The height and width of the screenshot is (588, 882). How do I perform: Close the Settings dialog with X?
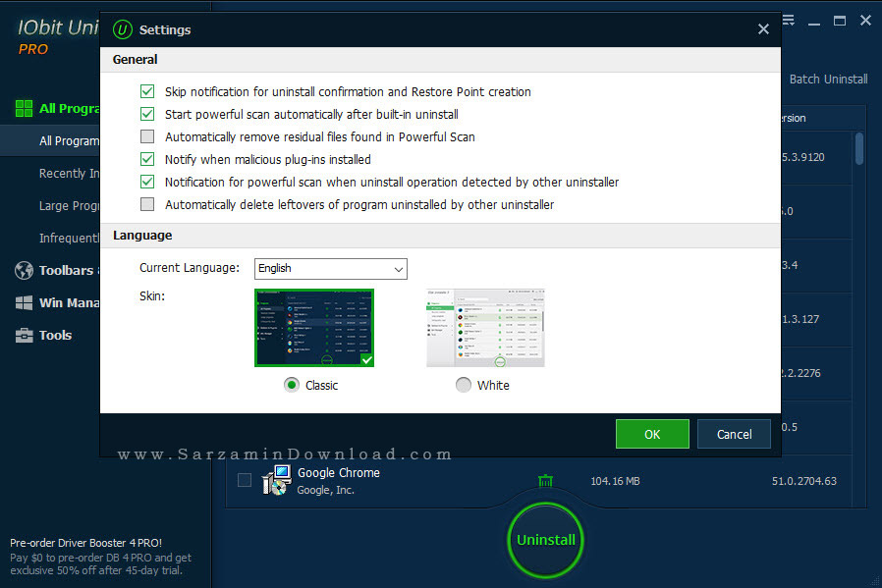(x=763, y=29)
